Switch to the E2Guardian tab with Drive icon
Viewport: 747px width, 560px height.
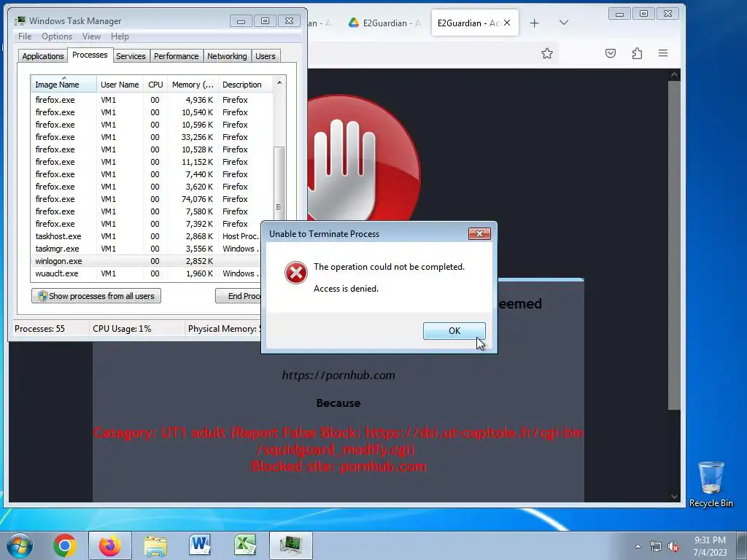tap(384, 23)
